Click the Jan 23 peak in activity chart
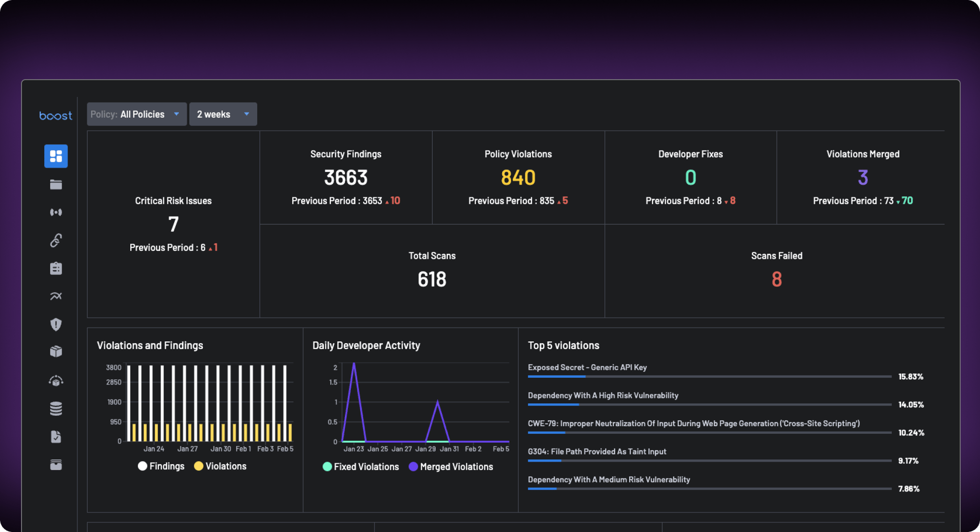Screen dimensions: 980x532 tap(354, 363)
